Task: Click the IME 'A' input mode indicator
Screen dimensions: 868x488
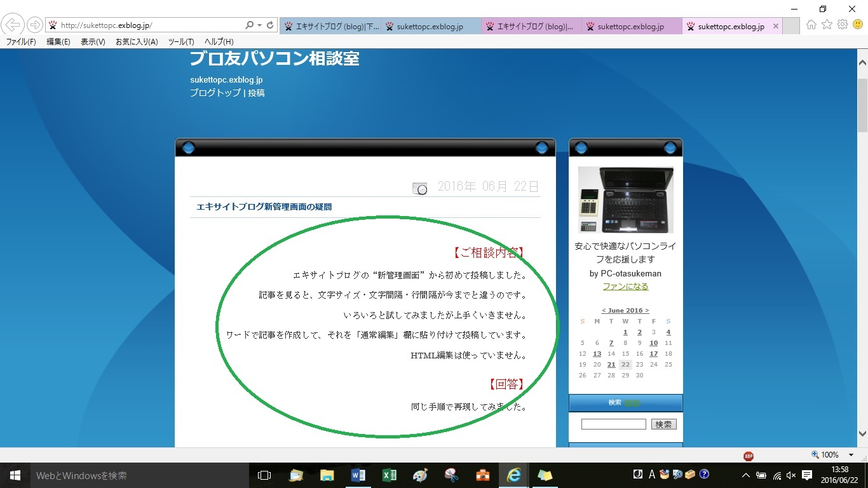Action: point(652,475)
